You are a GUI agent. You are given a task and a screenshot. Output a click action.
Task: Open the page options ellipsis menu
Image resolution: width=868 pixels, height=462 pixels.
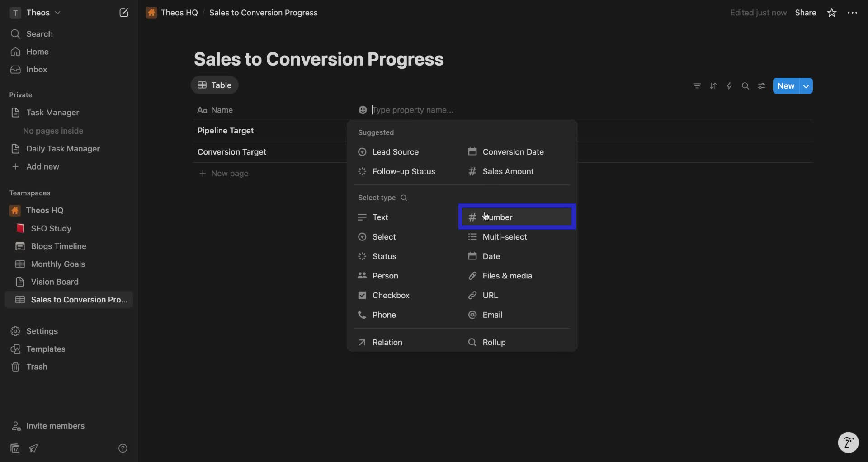(x=853, y=13)
